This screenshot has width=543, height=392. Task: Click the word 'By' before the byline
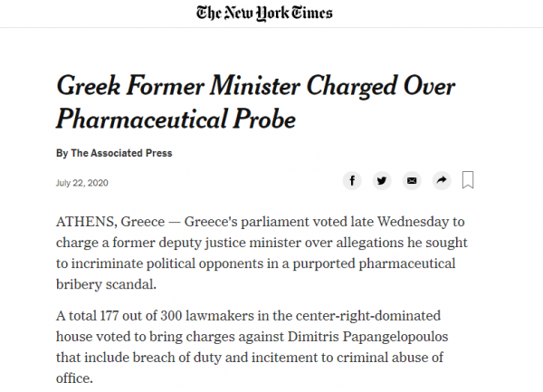click(x=62, y=153)
